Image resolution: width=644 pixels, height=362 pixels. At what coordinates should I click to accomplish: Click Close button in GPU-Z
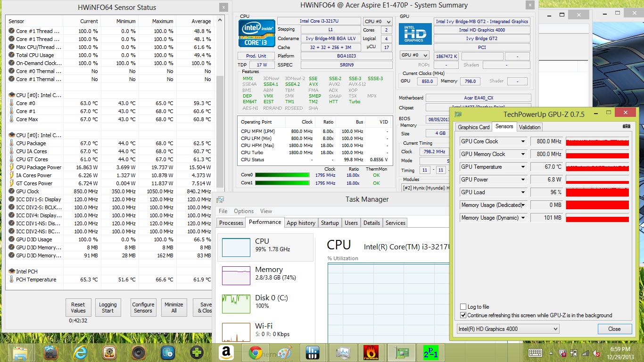[614, 329]
